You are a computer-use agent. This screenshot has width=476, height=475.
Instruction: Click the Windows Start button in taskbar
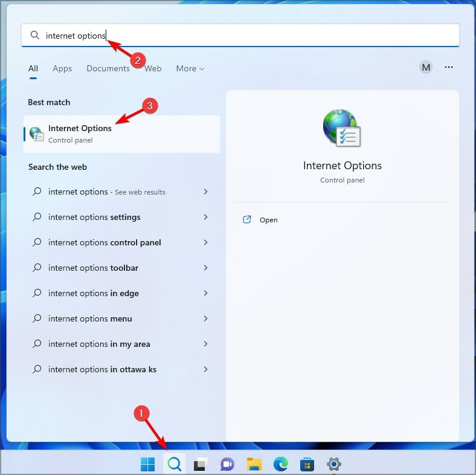coord(148,464)
